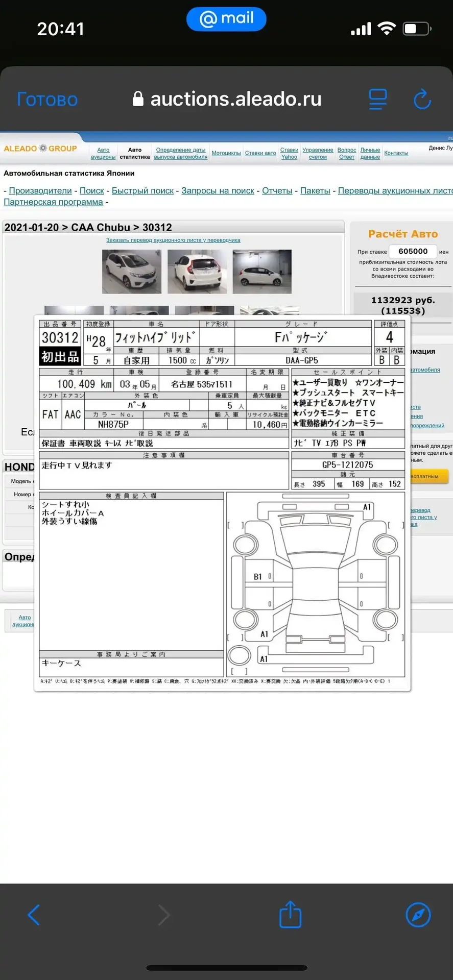The image size is (453, 980).
Task: Open the share sheet icon
Action: click(x=290, y=914)
